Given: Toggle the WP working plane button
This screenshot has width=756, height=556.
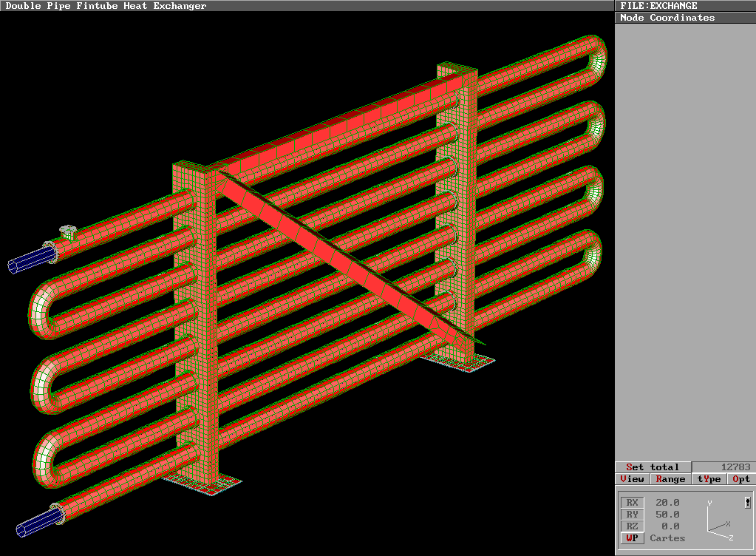Looking at the screenshot, I should tap(632, 538).
